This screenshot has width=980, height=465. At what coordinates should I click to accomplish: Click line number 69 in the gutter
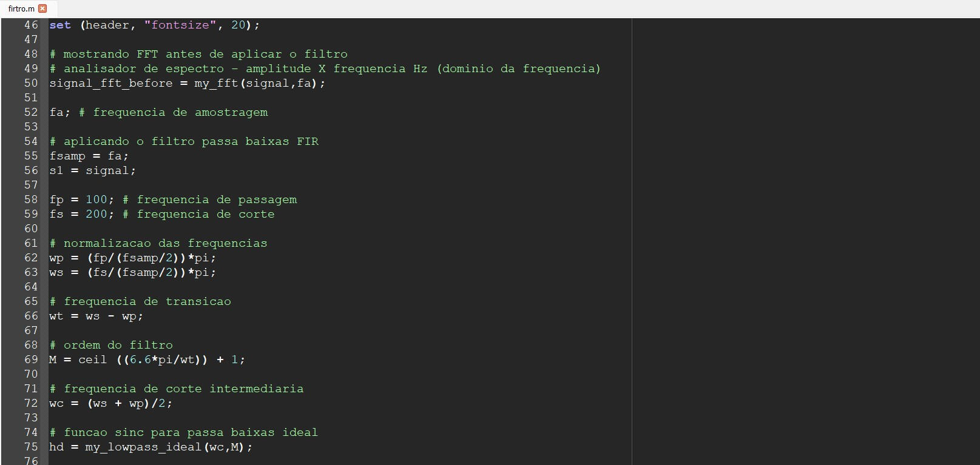coord(31,360)
